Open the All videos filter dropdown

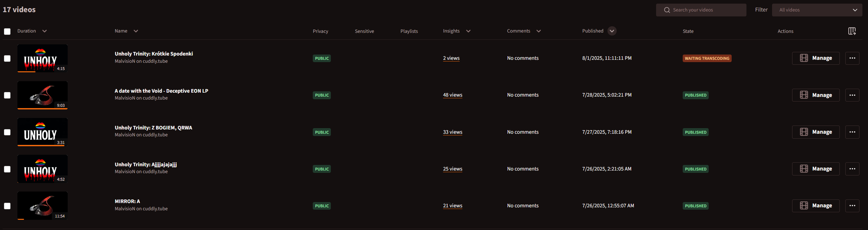point(817,10)
